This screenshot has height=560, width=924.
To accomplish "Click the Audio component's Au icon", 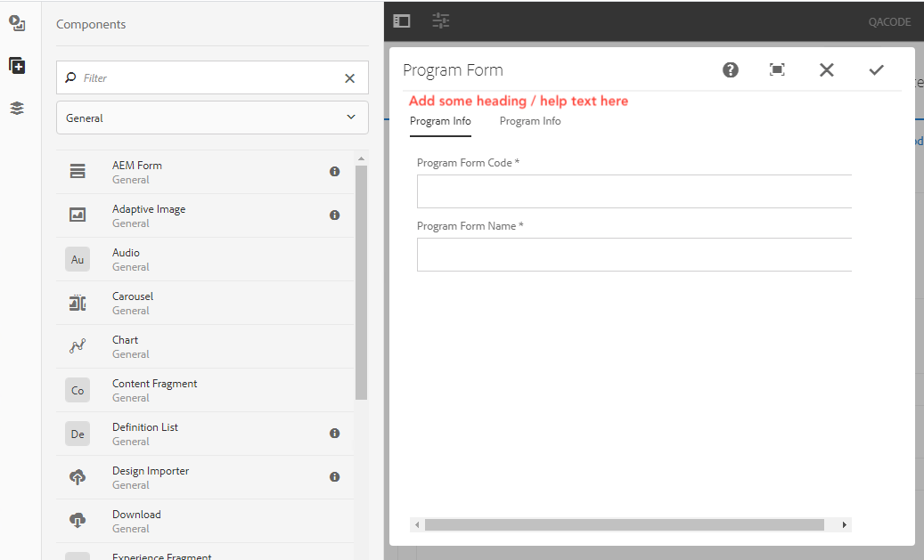I will (78, 258).
